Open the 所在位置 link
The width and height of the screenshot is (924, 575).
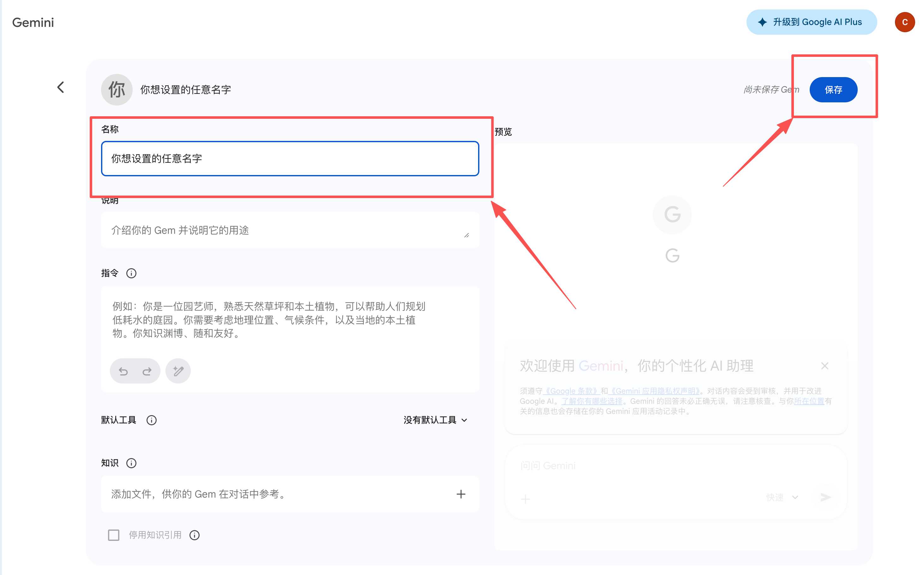pyautogui.click(x=809, y=401)
